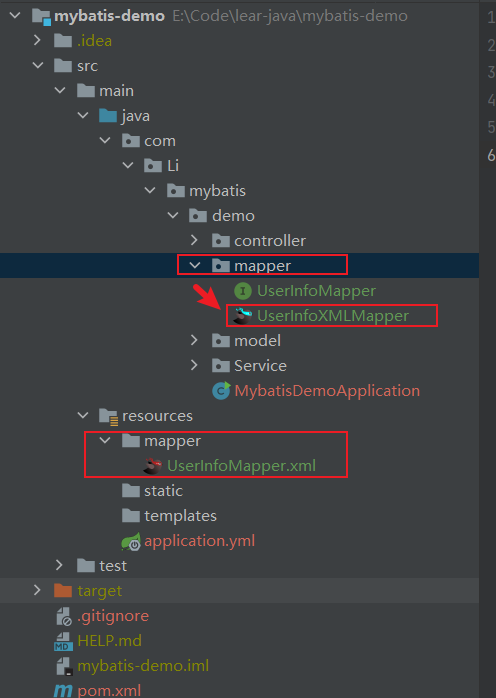
Task: Click the Maven icon beside pom.xml
Action: [63, 690]
